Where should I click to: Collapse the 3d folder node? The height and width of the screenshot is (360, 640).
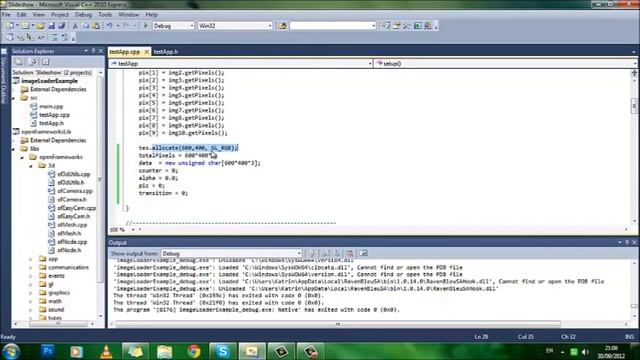click(31, 166)
